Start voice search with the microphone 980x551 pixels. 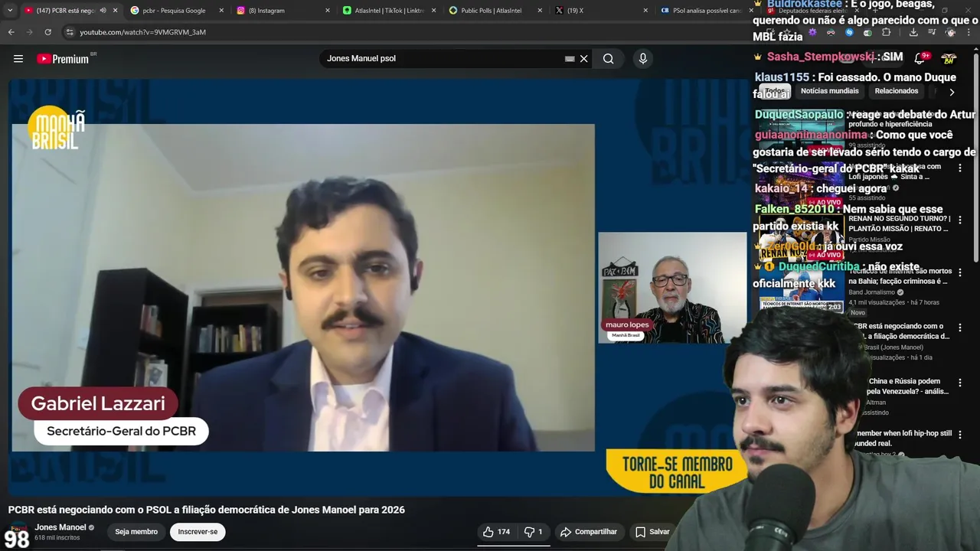tap(642, 58)
